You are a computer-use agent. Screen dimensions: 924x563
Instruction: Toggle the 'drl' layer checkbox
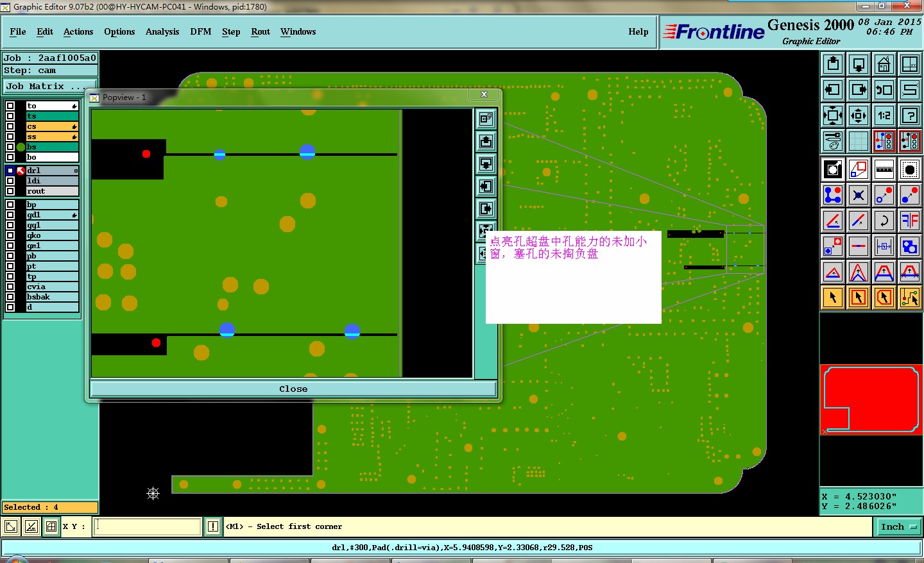pyautogui.click(x=10, y=171)
